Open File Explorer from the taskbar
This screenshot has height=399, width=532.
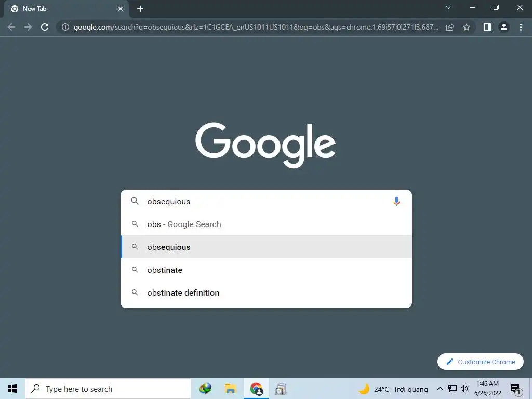click(230, 389)
